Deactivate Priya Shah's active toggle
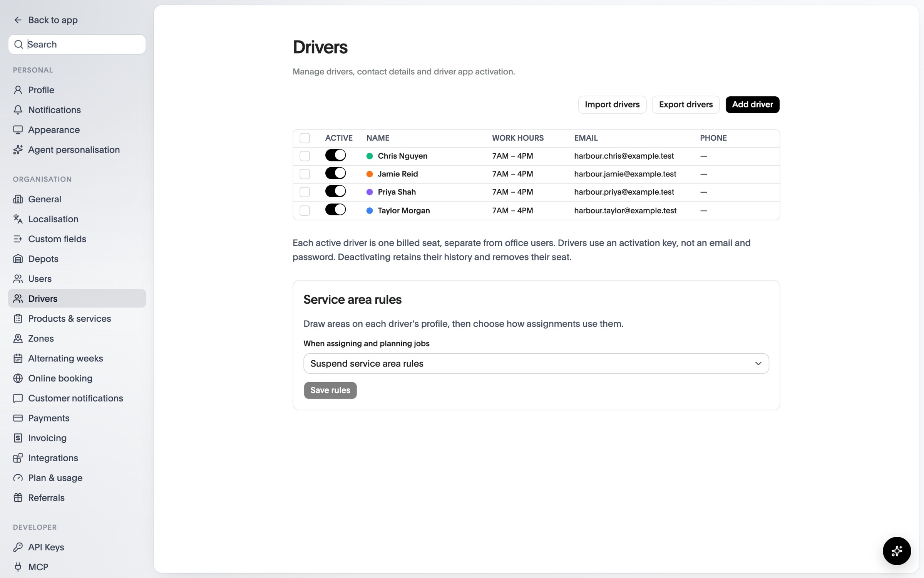924x578 pixels. [x=335, y=191]
